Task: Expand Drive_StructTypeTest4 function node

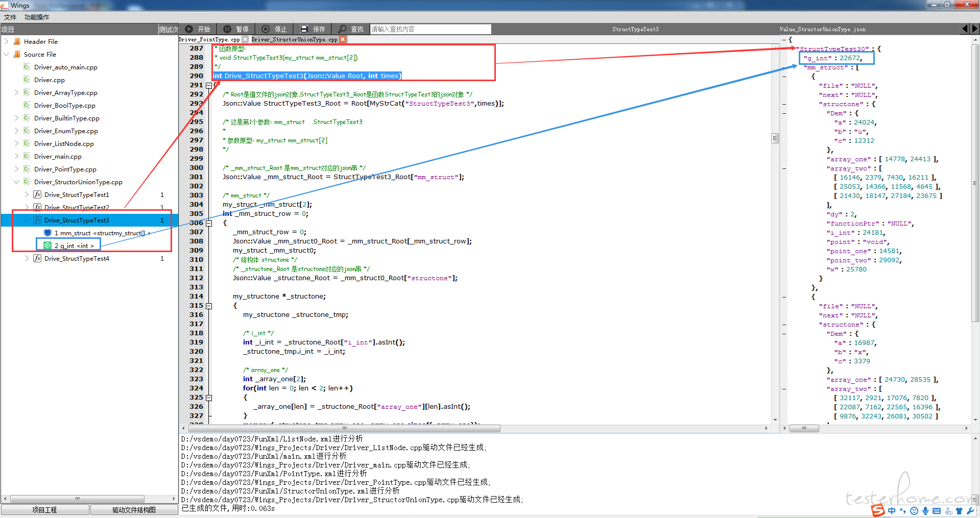Action: [x=27, y=258]
